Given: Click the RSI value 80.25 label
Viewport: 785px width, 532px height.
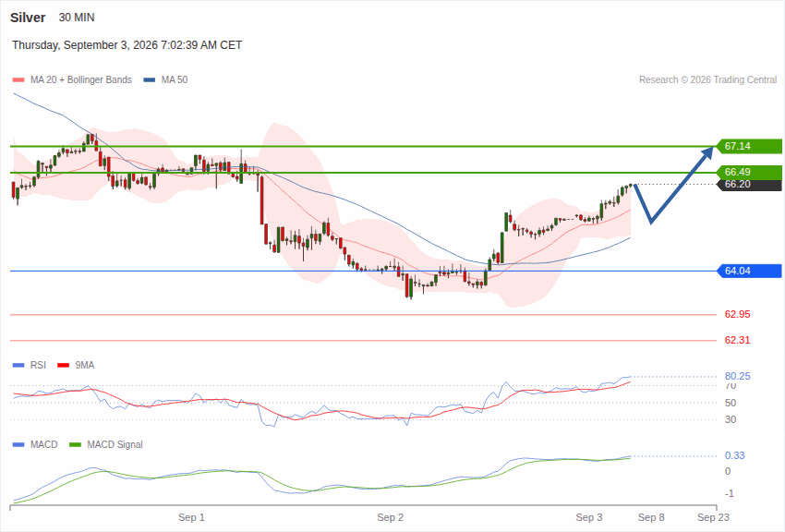Looking at the screenshot, I should pos(738,376).
